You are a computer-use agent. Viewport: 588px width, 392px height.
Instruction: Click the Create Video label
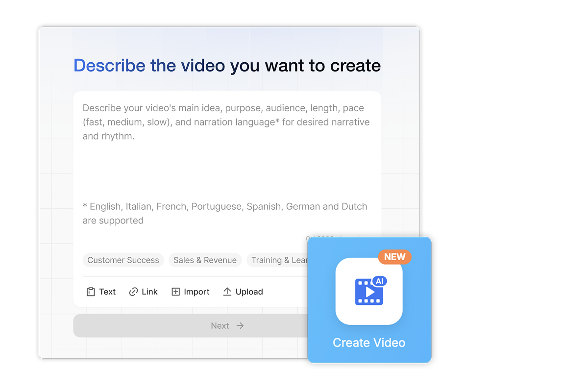click(369, 343)
